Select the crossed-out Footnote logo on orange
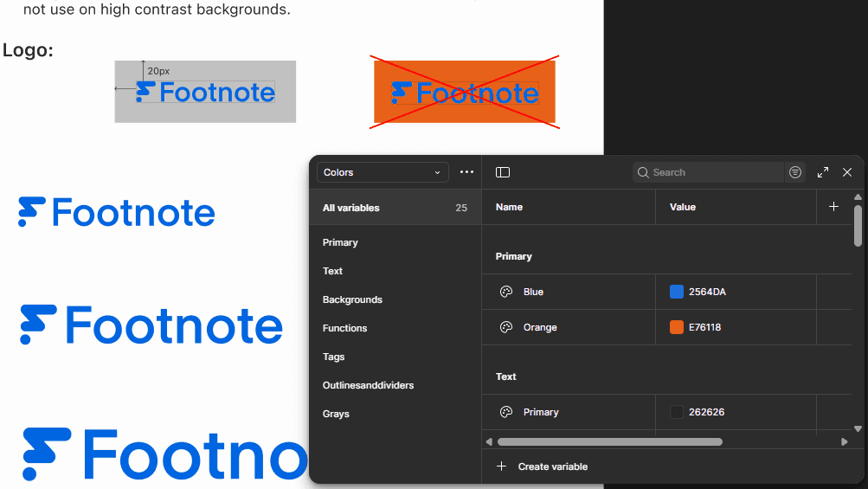868x489 pixels. pyautogui.click(x=465, y=92)
